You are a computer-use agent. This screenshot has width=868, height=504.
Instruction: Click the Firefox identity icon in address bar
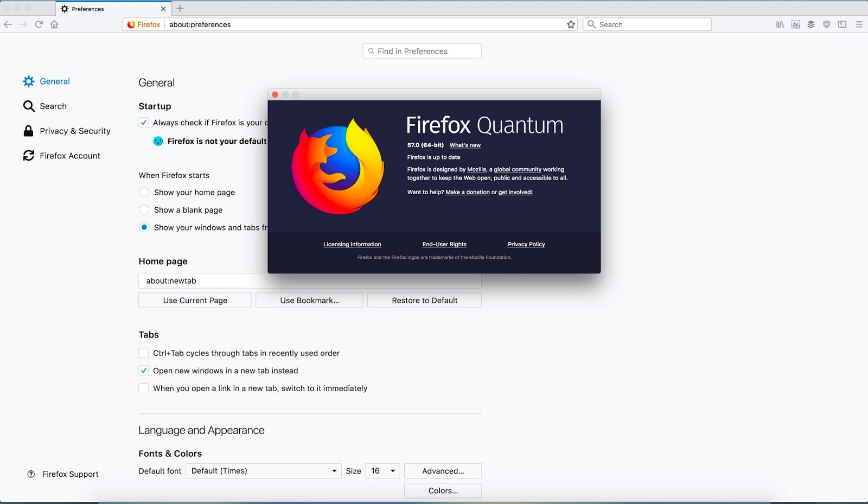tap(131, 24)
